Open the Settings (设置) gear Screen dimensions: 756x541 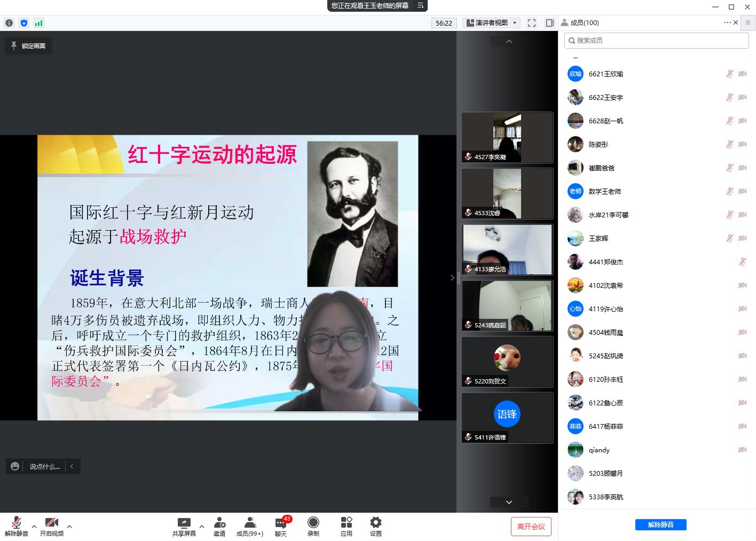point(376,526)
